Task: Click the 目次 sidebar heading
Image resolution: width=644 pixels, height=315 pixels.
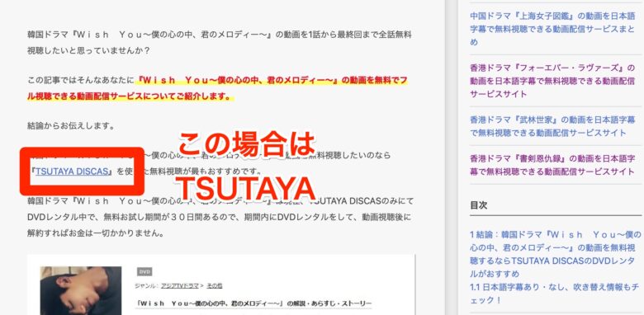Action: click(x=479, y=205)
